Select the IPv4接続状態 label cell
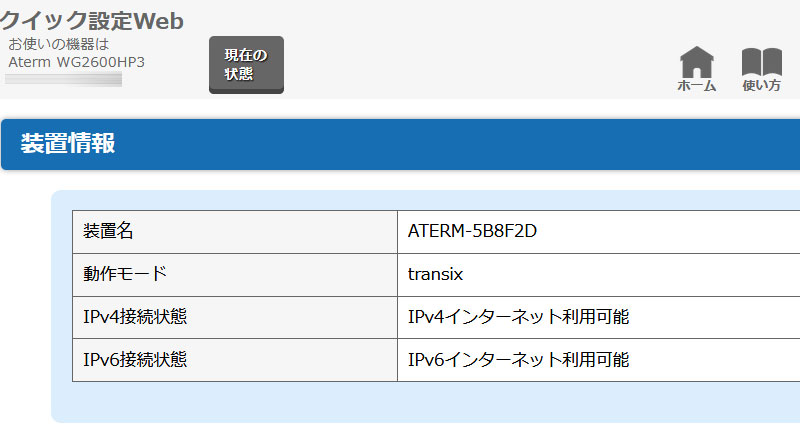The image size is (800, 427). point(235,317)
